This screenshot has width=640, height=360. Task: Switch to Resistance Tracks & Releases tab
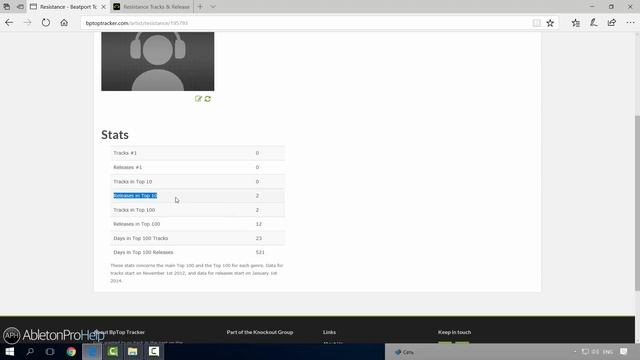pos(151,7)
